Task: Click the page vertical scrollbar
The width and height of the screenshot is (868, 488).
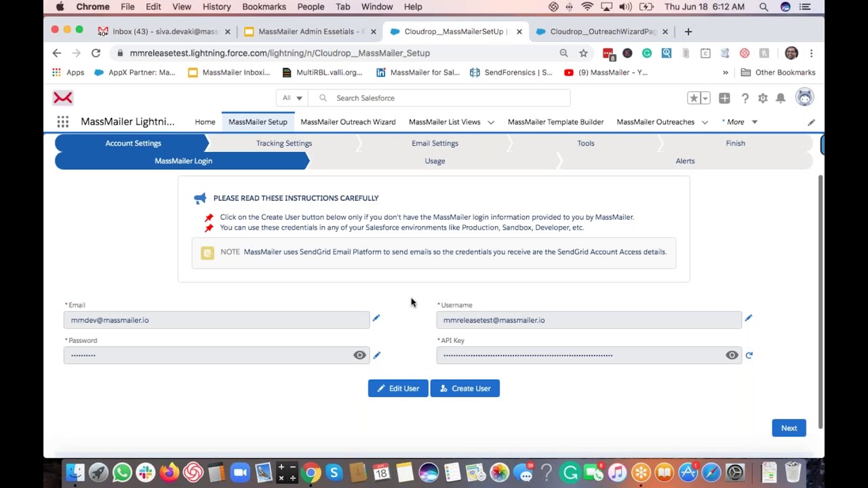Action: pyautogui.click(x=821, y=302)
